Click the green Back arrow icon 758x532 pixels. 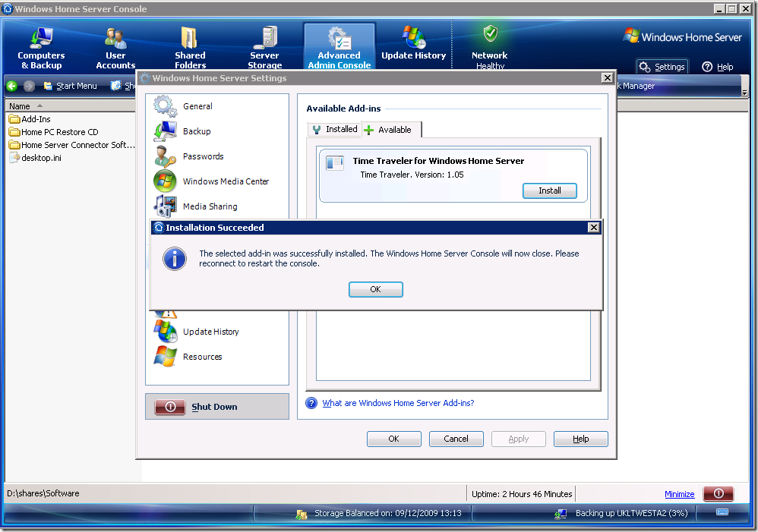coord(12,86)
